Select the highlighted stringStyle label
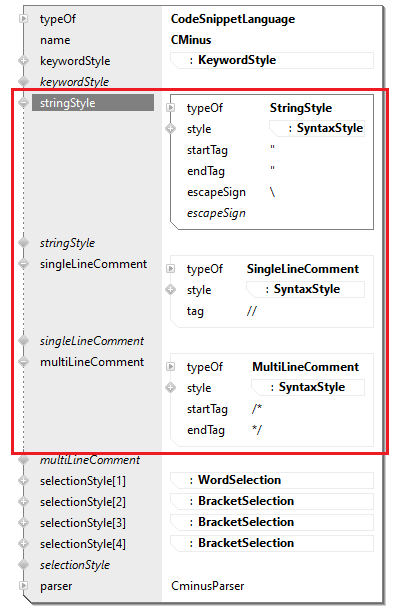The width and height of the screenshot is (401, 610). tap(93, 103)
